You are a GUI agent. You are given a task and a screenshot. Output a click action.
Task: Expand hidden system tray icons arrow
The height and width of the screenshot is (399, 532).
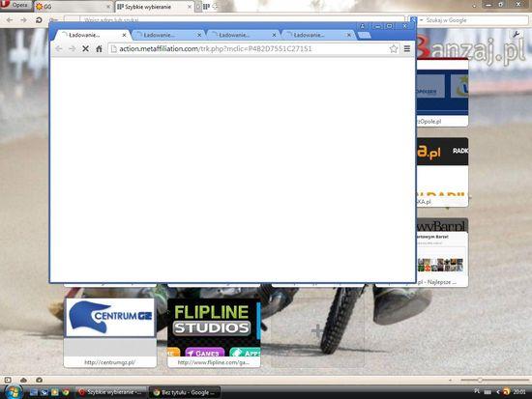pyautogui.click(x=498, y=392)
